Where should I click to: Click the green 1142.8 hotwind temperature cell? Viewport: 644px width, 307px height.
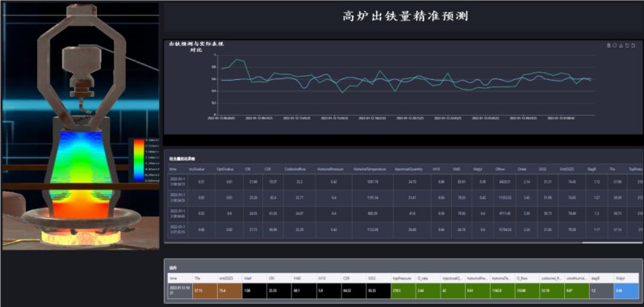coord(503,291)
